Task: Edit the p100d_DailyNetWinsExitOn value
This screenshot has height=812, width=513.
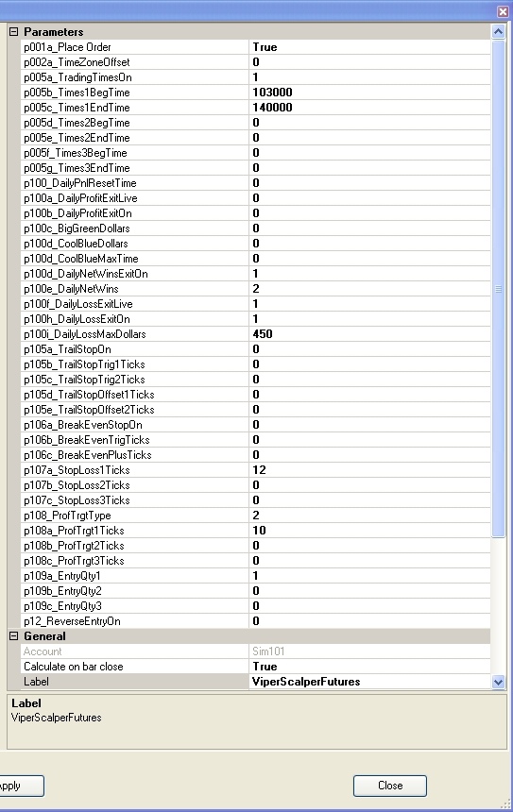Action: click(369, 274)
